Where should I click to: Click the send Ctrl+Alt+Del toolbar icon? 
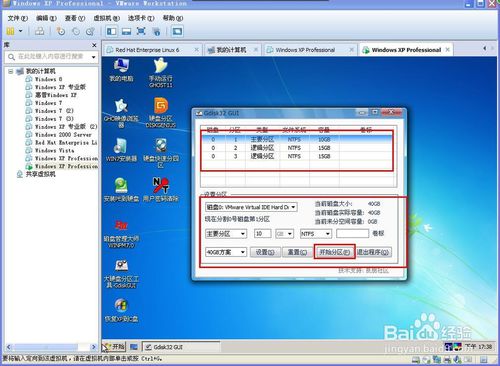coord(40,31)
